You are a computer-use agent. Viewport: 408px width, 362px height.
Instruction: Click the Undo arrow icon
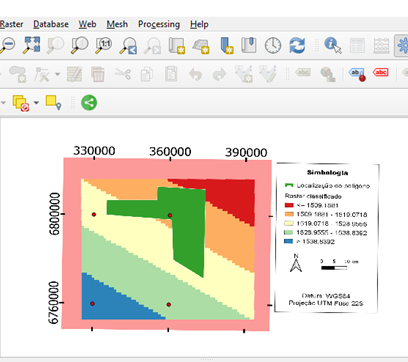195,74
